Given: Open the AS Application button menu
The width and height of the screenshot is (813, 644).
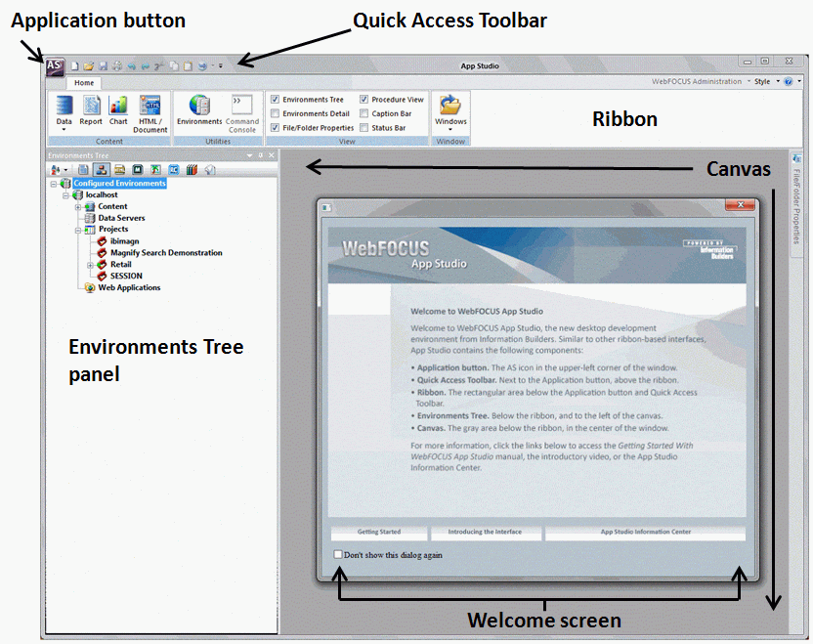Looking at the screenshot, I should click(x=55, y=66).
